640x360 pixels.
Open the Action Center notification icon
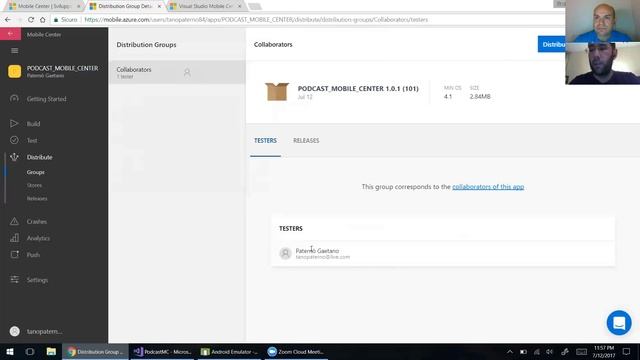pyautogui.click(x=627, y=351)
